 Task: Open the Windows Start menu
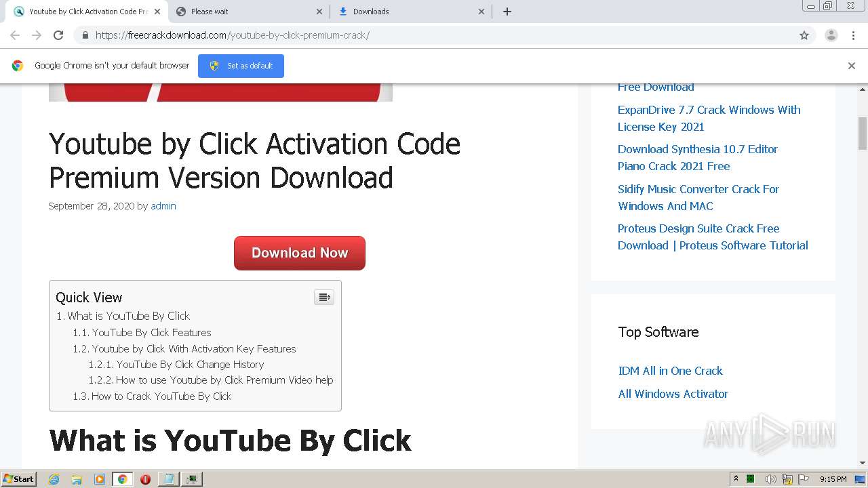pyautogui.click(x=18, y=479)
